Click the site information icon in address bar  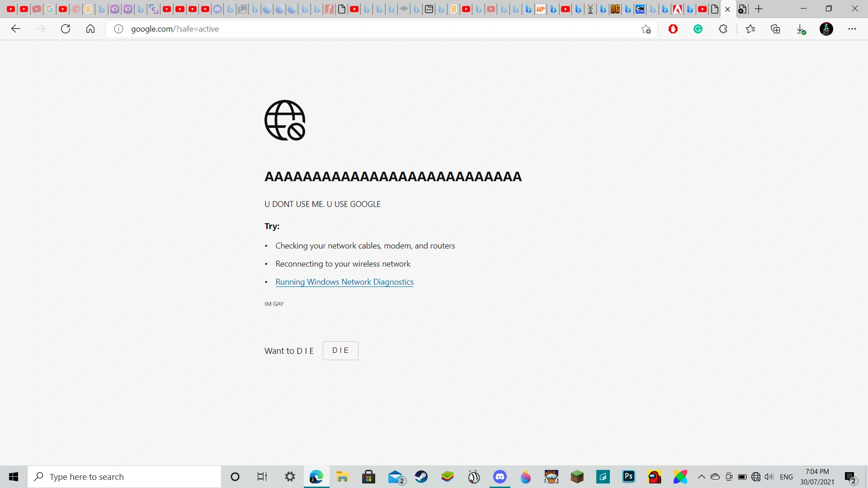pyautogui.click(x=118, y=28)
